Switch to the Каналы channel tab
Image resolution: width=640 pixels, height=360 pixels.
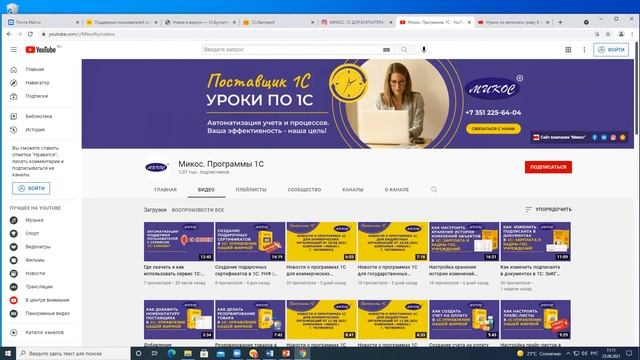tap(353, 190)
